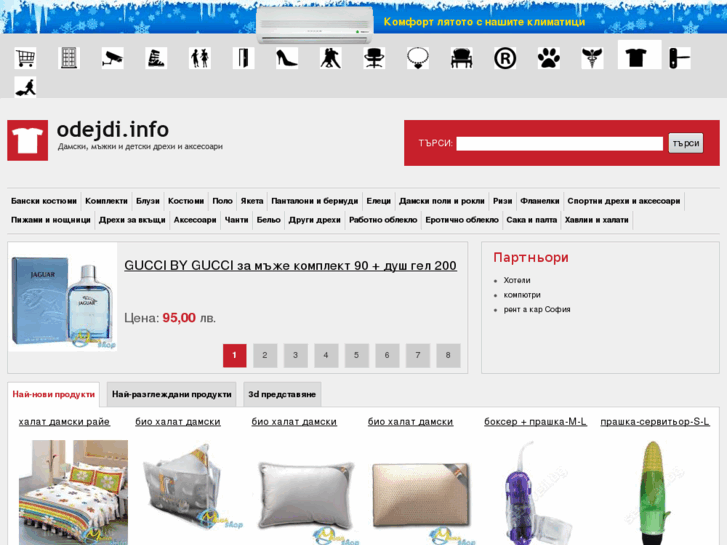Open Други дрехи category
Image resolution: width=727 pixels, height=545 pixels.
coord(314,220)
